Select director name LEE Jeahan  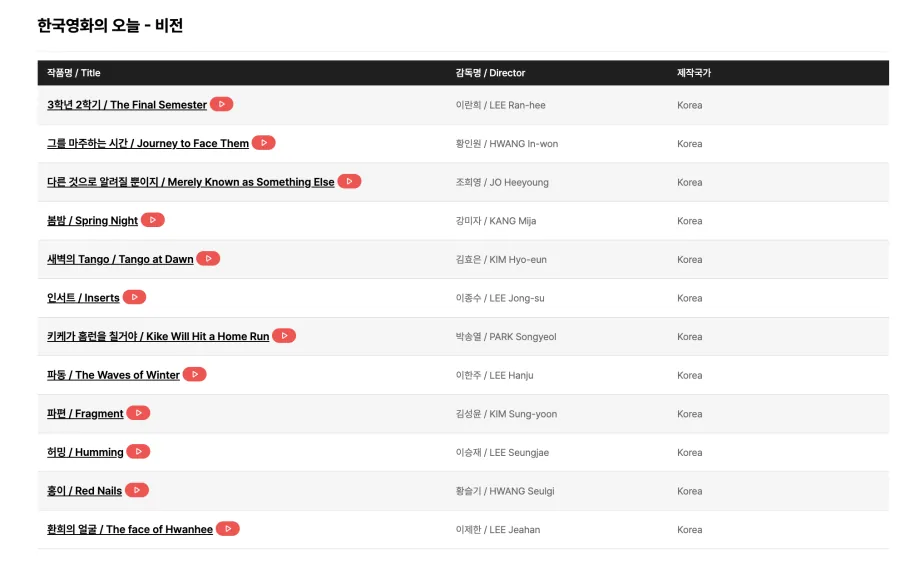(x=515, y=530)
